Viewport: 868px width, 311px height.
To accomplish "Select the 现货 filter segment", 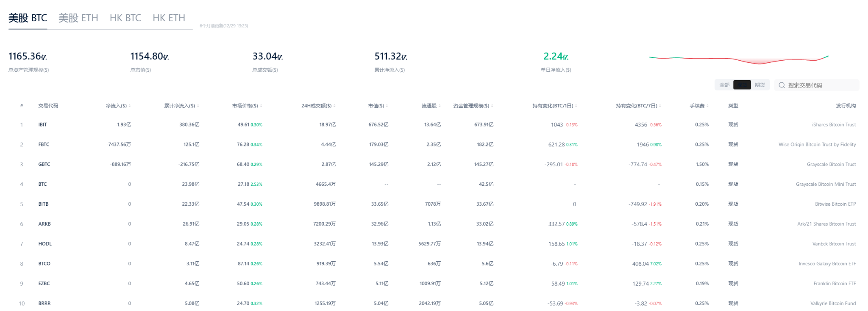I will (x=742, y=85).
